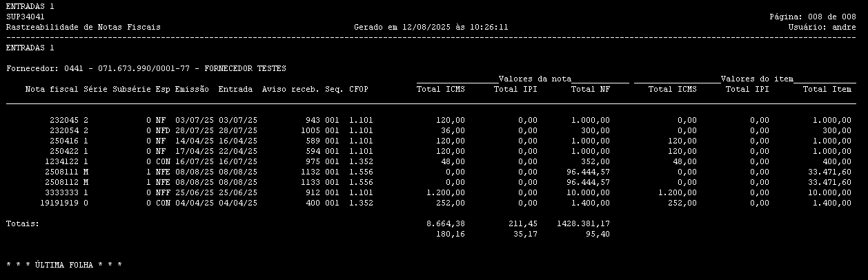Screen dimensions: 868x280
Task: Click the 'Emissão' column header
Action: 192,89
